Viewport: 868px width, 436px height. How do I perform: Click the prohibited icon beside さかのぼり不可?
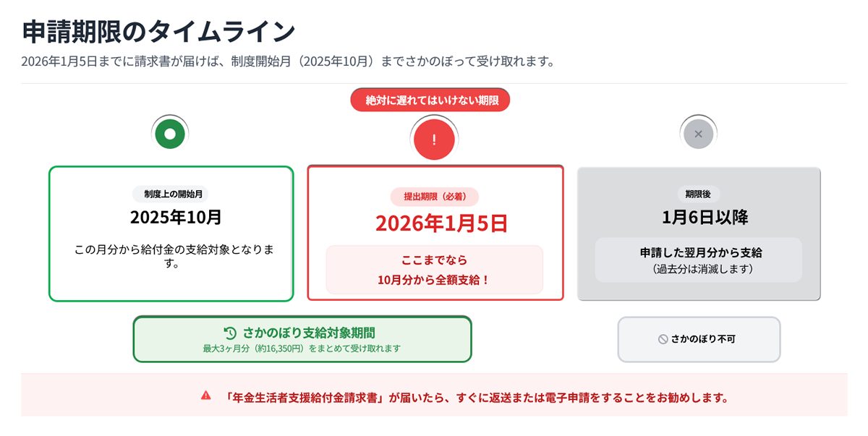tap(663, 338)
